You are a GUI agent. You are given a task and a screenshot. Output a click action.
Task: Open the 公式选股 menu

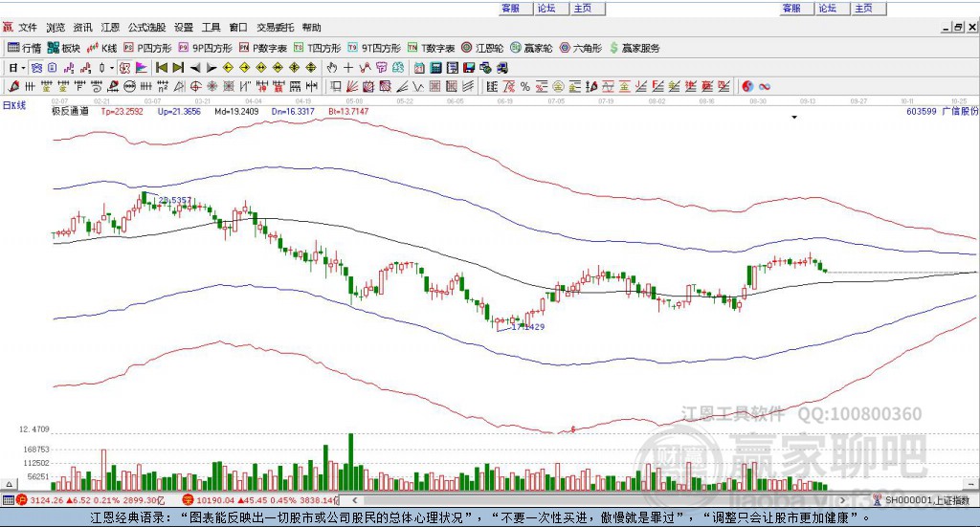146,28
